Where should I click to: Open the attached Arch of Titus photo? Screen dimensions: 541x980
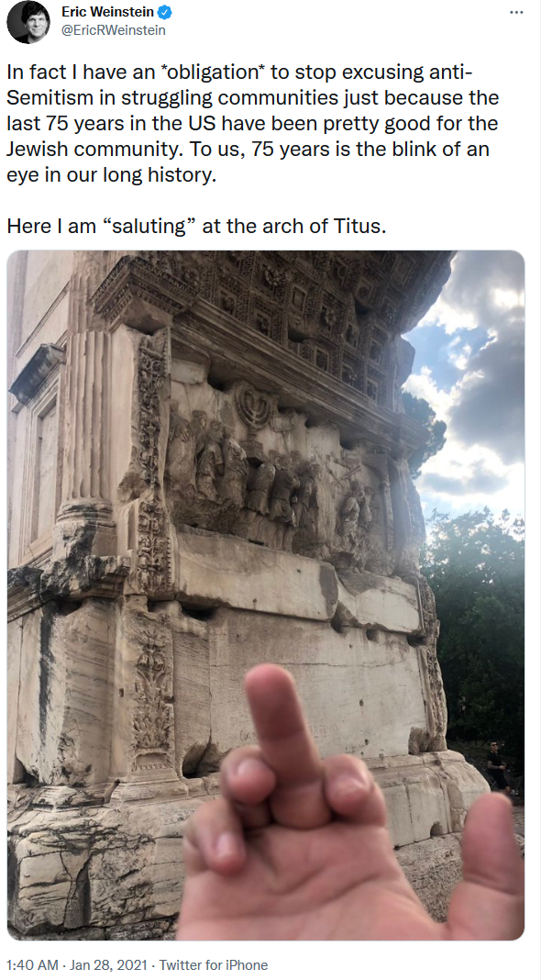(266, 595)
